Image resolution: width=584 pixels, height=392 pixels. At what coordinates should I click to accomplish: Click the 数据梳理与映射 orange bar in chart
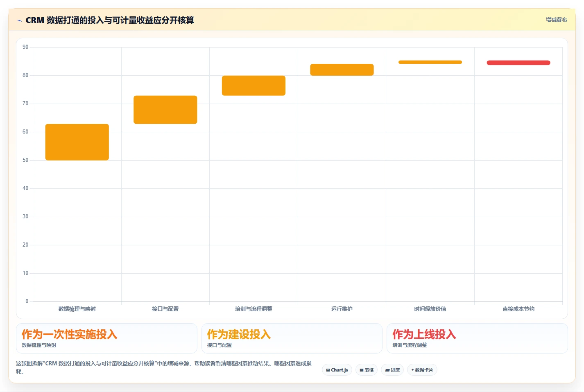(77, 142)
